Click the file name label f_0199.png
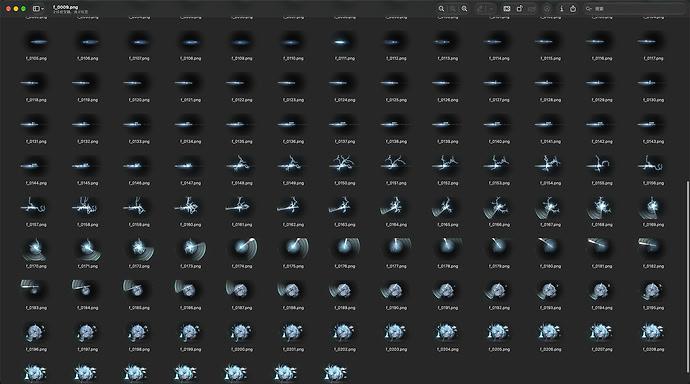 click(x=190, y=349)
